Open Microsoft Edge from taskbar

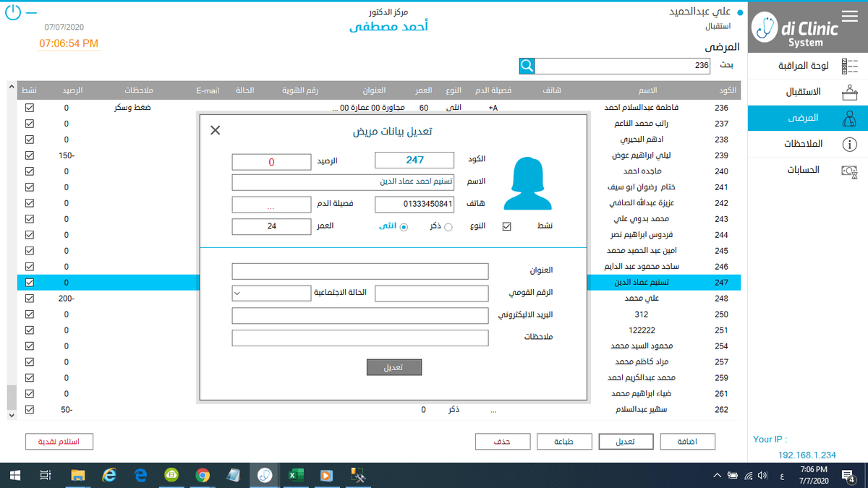pos(141,475)
